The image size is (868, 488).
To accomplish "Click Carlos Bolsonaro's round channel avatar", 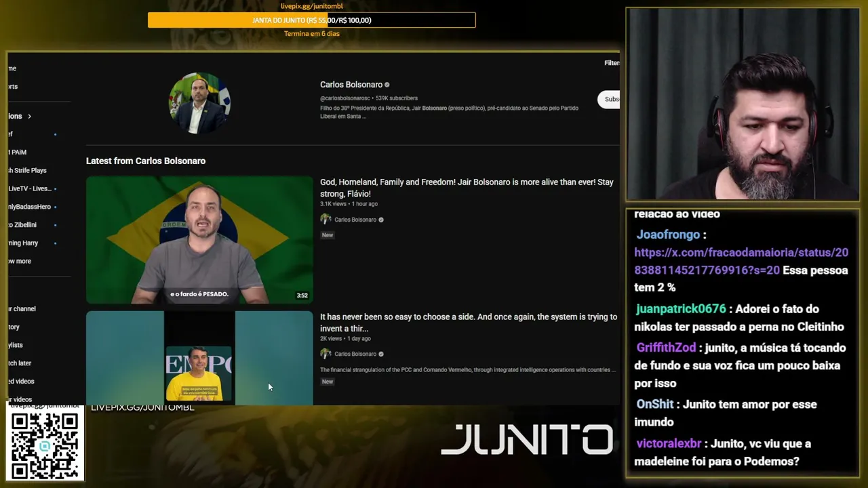I will (x=199, y=103).
